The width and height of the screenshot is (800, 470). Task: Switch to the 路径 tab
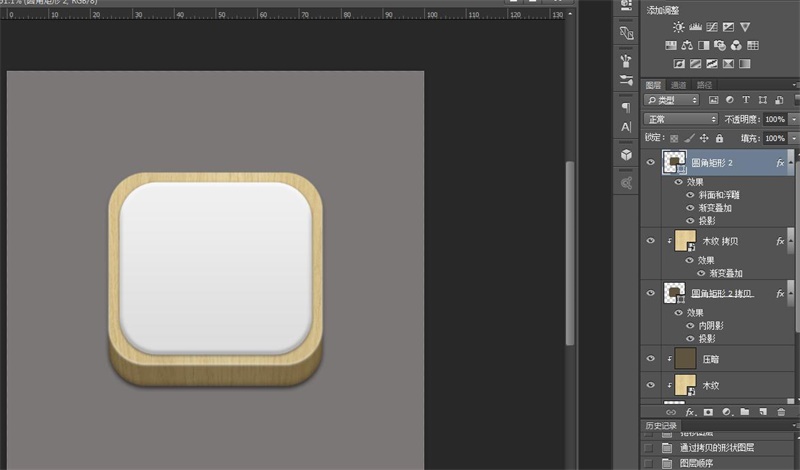(705, 85)
